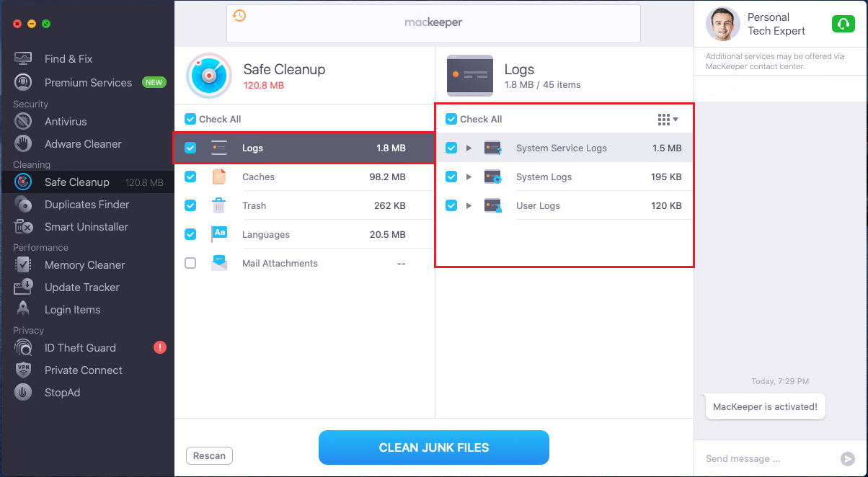Click the Smart Uninstaller icon
Viewport: 868px width, 477px height.
tap(23, 227)
